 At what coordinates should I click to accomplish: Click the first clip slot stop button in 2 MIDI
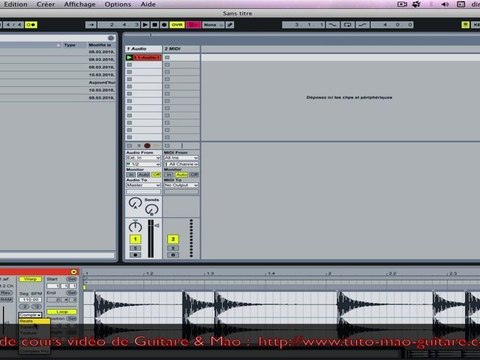pos(167,57)
